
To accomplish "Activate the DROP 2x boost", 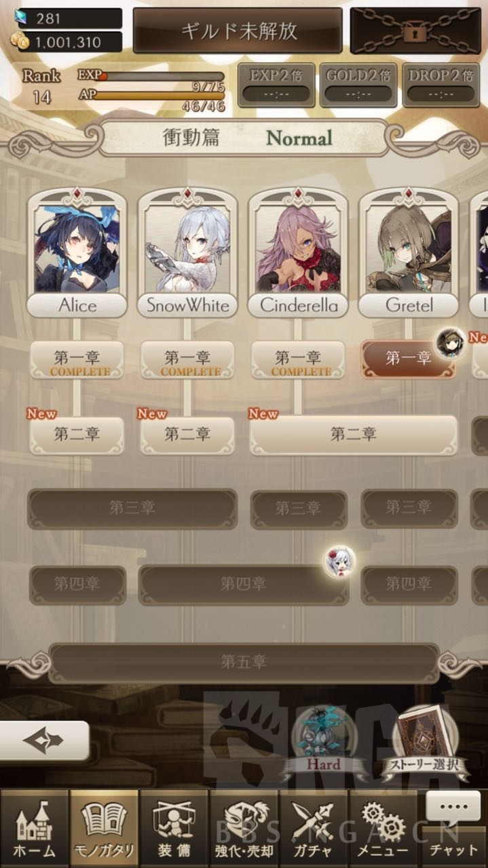I will tap(440, 85).
